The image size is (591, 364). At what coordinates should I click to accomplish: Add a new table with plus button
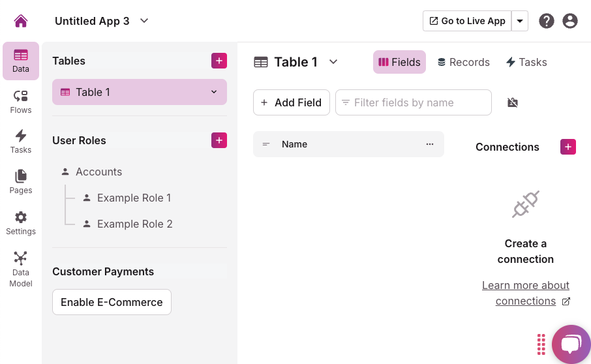point(219,61)
